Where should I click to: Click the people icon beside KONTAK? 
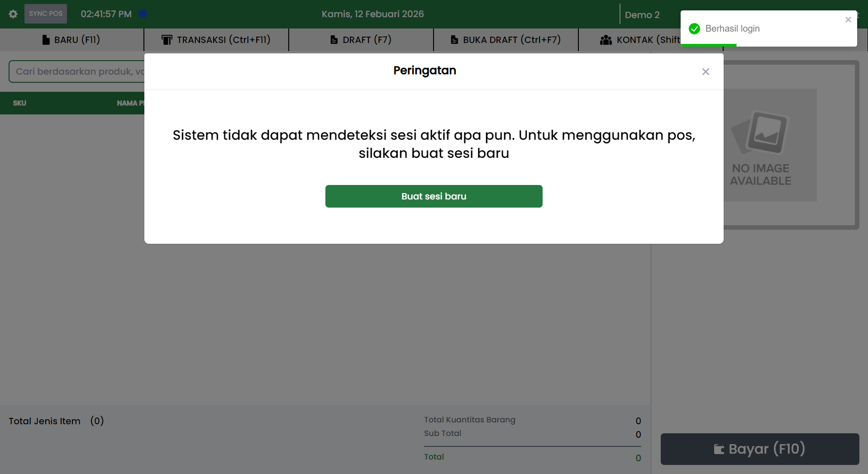[x=606, y=40]
